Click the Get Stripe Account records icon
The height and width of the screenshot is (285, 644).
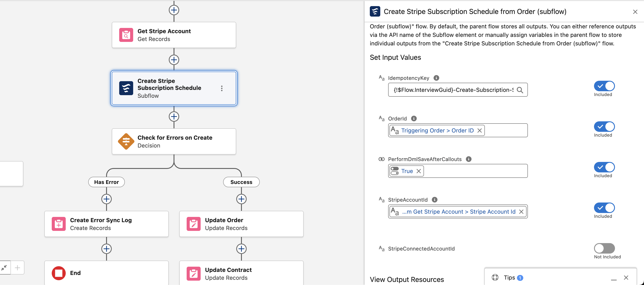click(x=126, y=35)
